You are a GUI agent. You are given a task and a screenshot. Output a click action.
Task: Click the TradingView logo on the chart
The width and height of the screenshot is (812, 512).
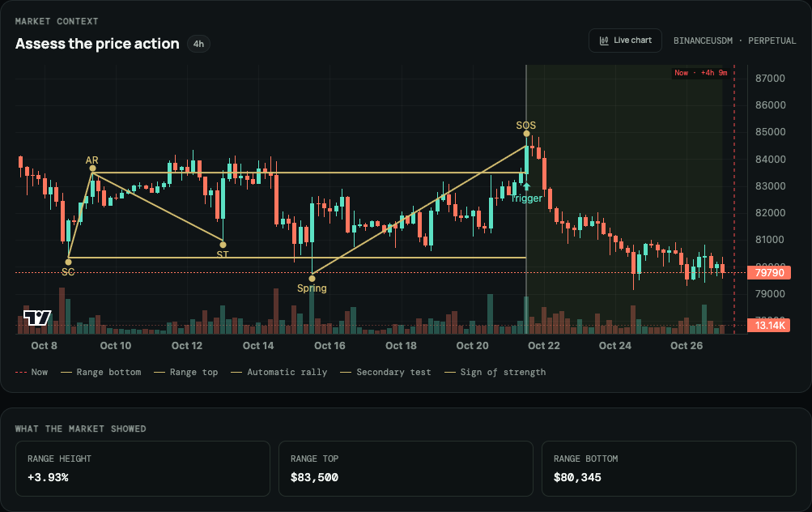pos(37,318)
